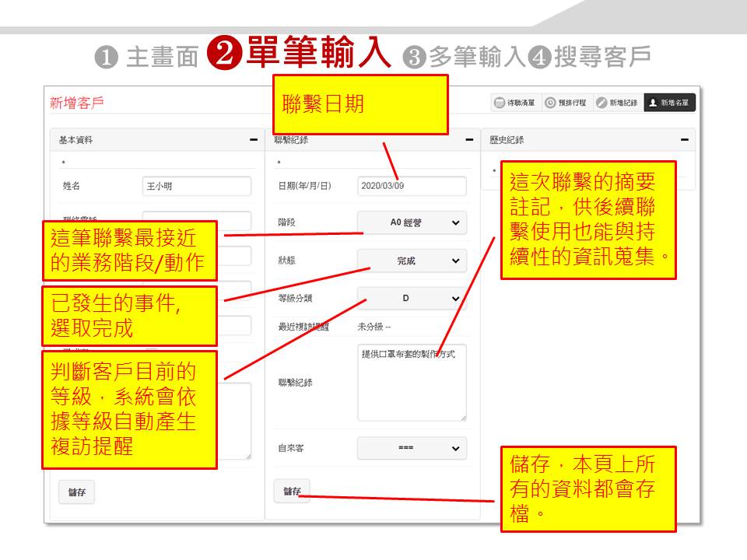Click the 日期(年/月/日) label

(x=305, y=186)
